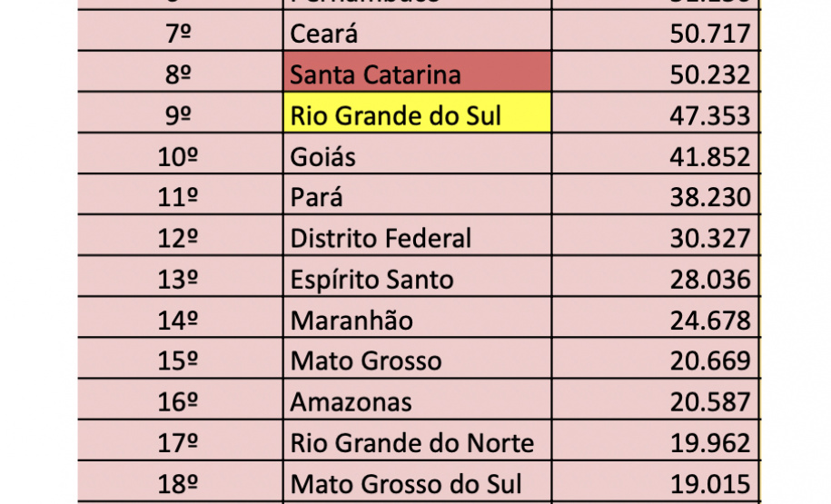Image resolution: width=831 pixels, height=504 pixels.
Task: Click the yellow-highlighted Rio Grande do Sul cell
Action: coord(417,116)
